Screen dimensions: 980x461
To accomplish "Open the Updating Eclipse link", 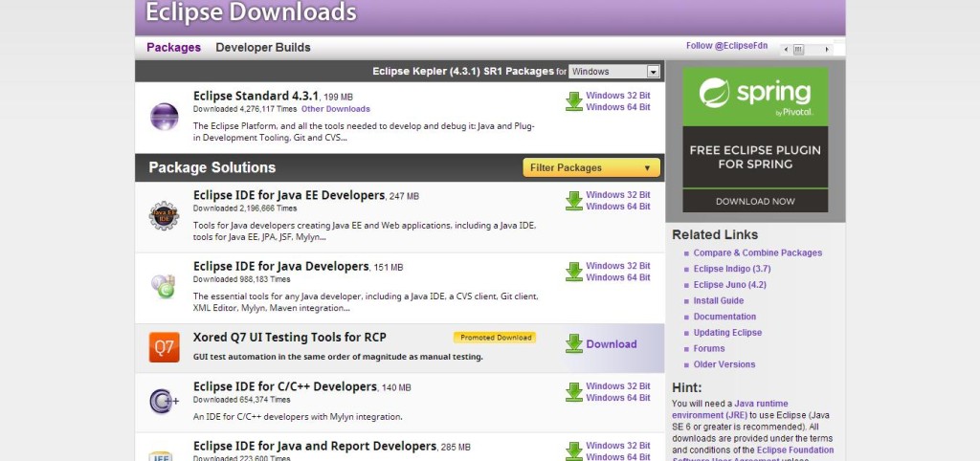I will (727, 333).
